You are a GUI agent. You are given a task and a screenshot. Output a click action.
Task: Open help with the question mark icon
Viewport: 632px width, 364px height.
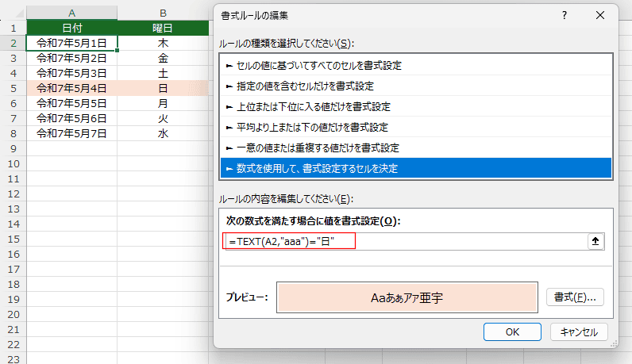click(565, 15)
